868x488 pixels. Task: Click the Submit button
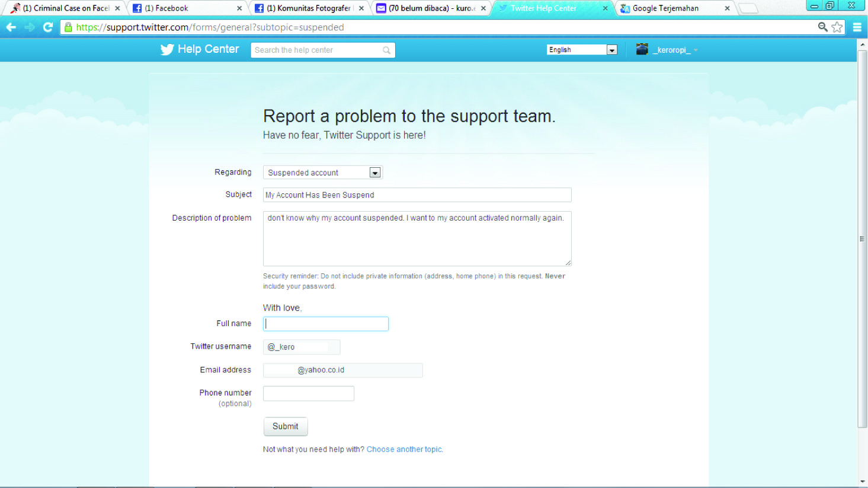[286, 426]
